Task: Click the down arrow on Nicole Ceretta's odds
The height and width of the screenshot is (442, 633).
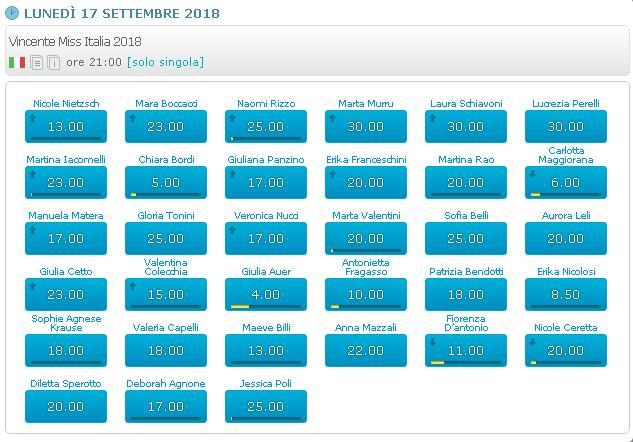Action: click(532, 341)
